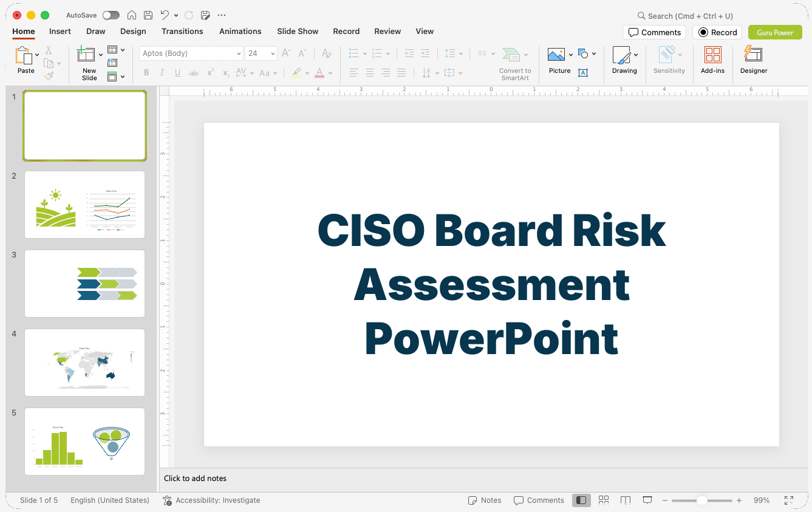Click Convert to SmartArt
Image resolution: width=812 pixels, height=512 pixels.
515,64
